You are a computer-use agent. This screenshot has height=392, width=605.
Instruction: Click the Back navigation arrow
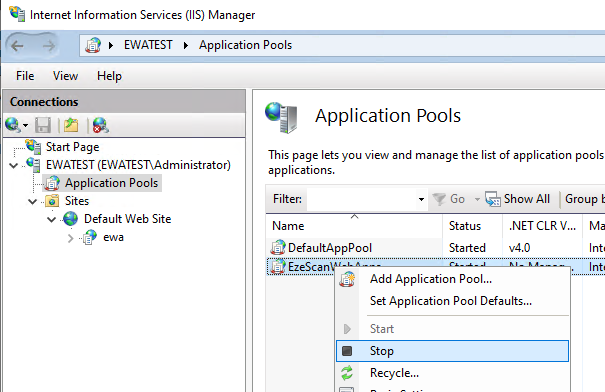click(17, 46)
